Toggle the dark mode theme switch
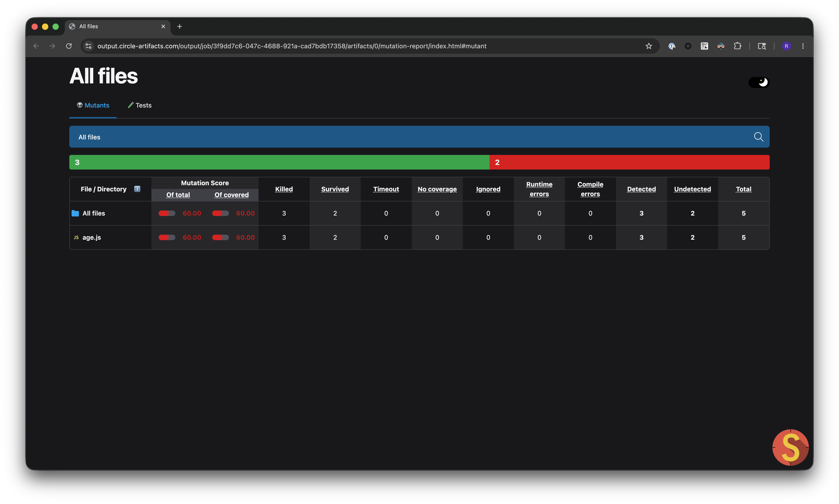This screenshot has width=839, height=504. click(759, 82)
